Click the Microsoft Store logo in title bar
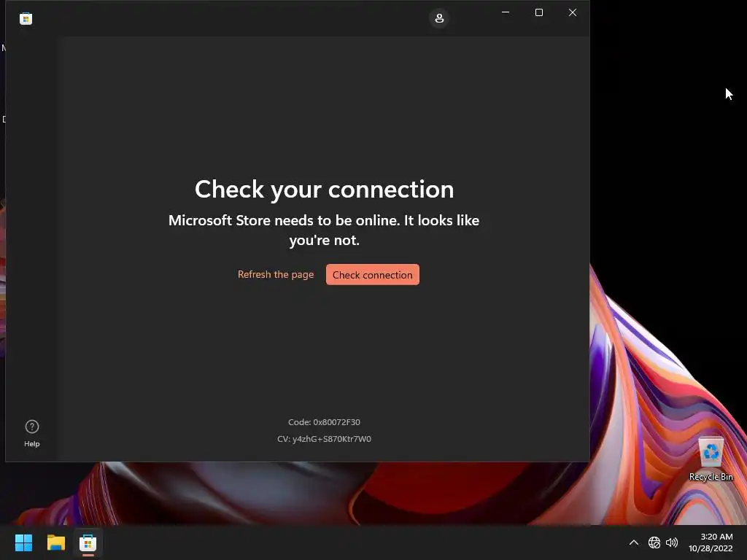The width and height of the screenshot is (747, 560). (x=26, y=18)
